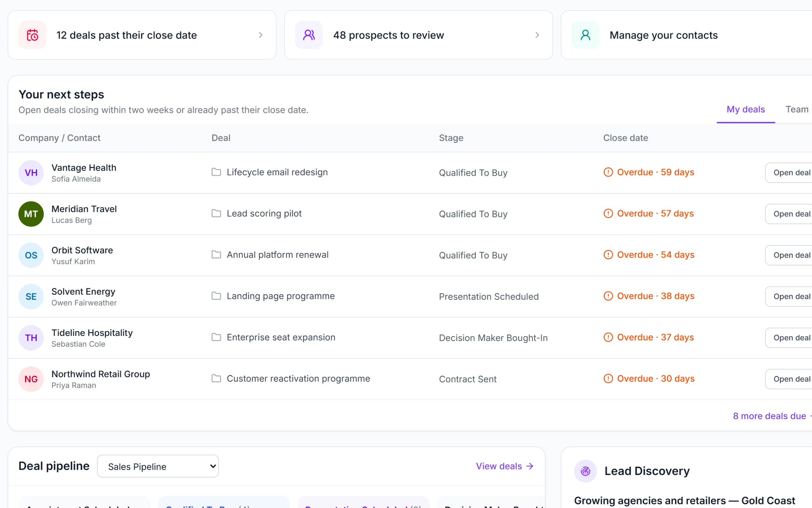The image size is (812, 508).
Task: Click folder icon beside Annual platform renewal
Action: tap(216, 255)
